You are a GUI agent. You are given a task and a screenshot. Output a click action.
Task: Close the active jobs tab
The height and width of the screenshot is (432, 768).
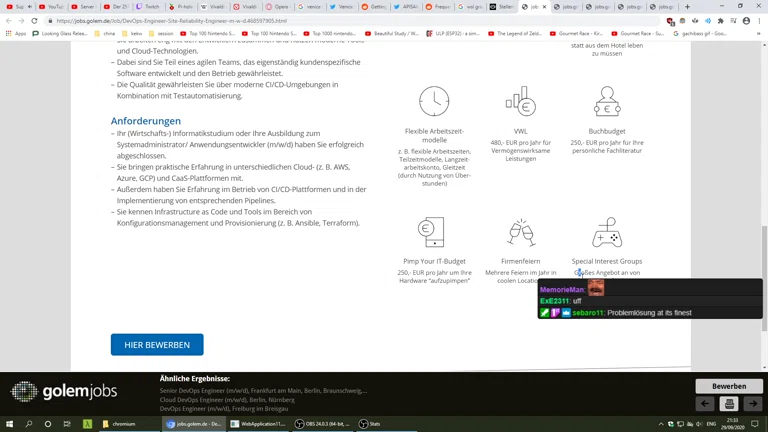(x=544, y=7)
